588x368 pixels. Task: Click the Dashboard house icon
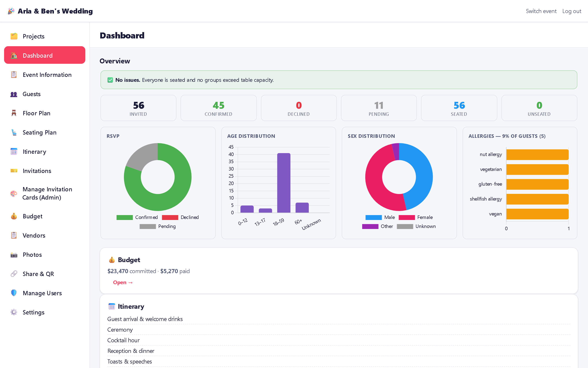[x=14, y=55]
